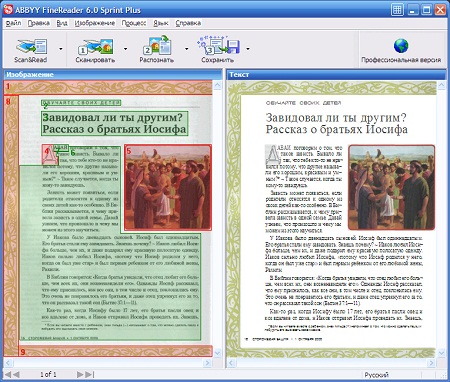The image size is (450, 382).
Task: Select picture block 5 in image pane
Action: coord(168,187)
